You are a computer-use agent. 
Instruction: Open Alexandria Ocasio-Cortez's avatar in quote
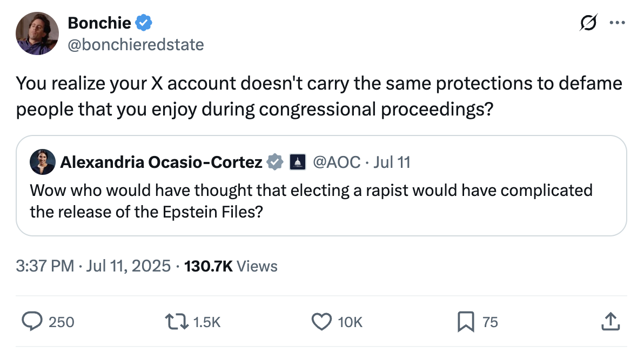(43, 161)
